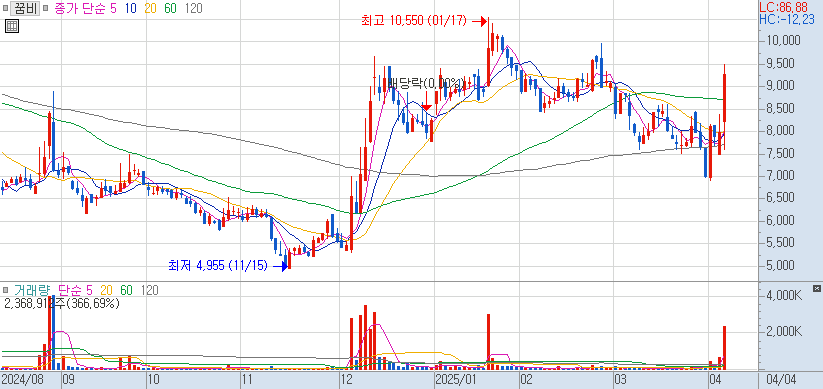Click the pink 5-day price MA legend

[x=114, y=8]
